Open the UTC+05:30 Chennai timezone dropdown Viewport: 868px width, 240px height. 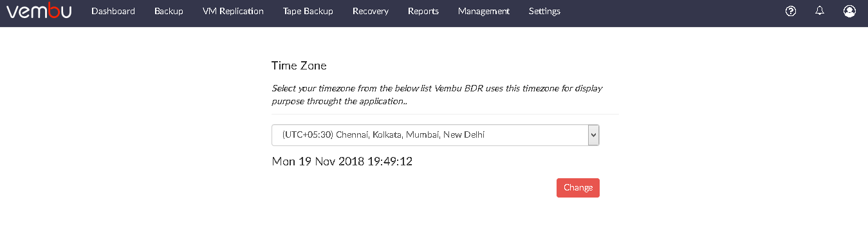[x=436, y=135]
